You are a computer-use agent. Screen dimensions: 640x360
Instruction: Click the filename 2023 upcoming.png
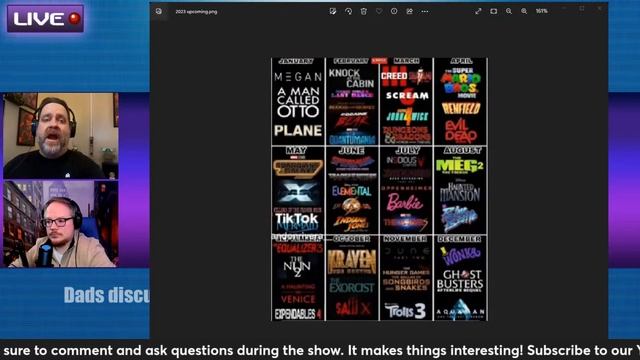(196, 12)
